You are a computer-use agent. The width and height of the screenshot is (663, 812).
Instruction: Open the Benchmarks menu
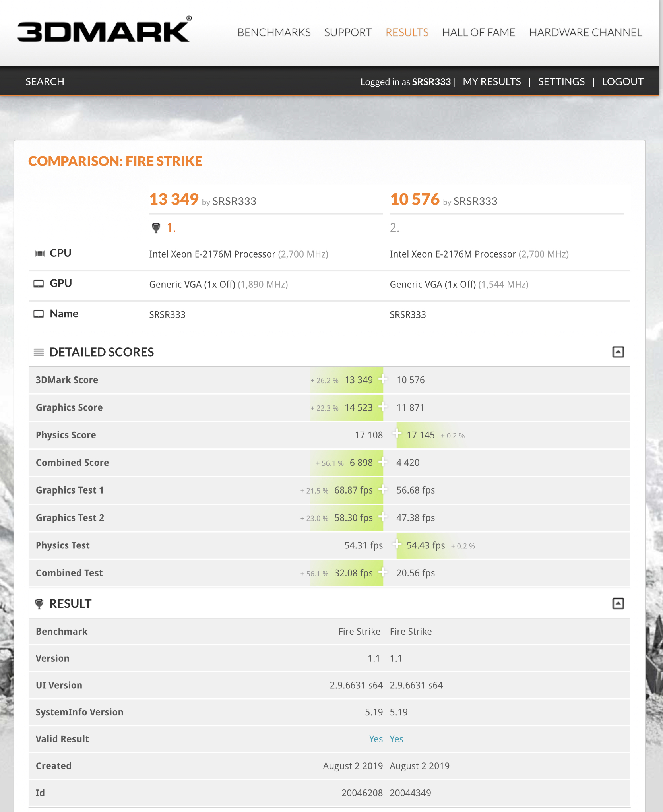[274, 32]
